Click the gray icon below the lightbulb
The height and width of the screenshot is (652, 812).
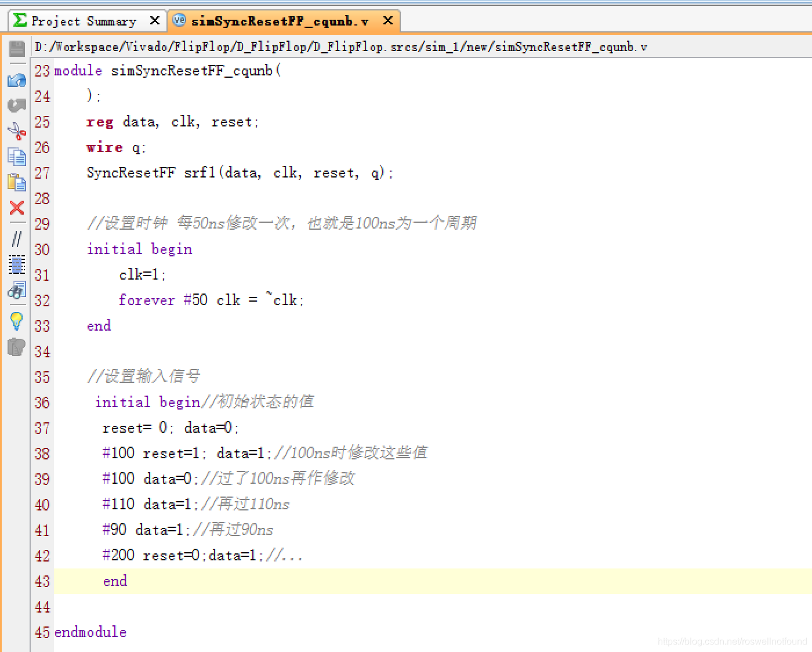[x=17, y=347]
